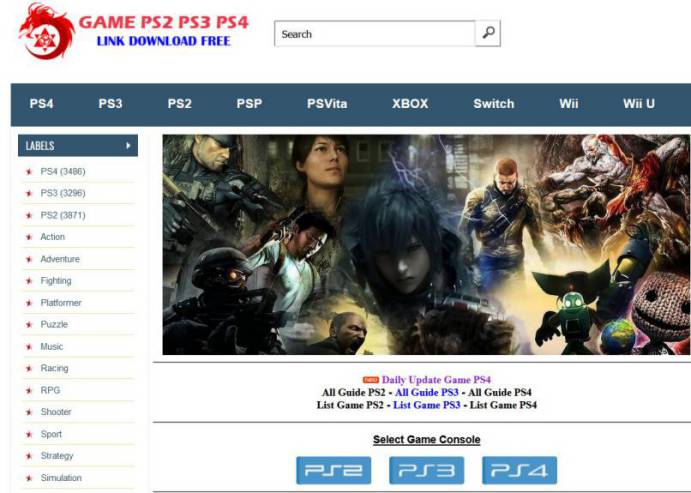
Task: Open the Sport label
Action: [x=51, y=434]
